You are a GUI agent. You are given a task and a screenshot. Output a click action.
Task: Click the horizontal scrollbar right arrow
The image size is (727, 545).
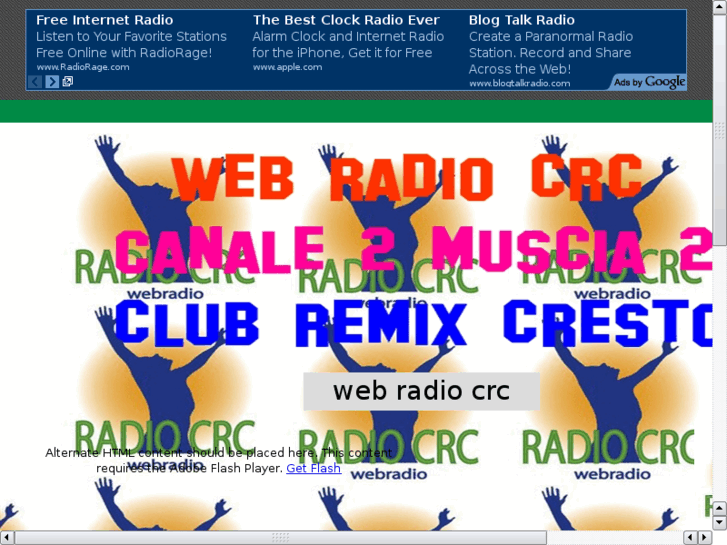point(705,538)
